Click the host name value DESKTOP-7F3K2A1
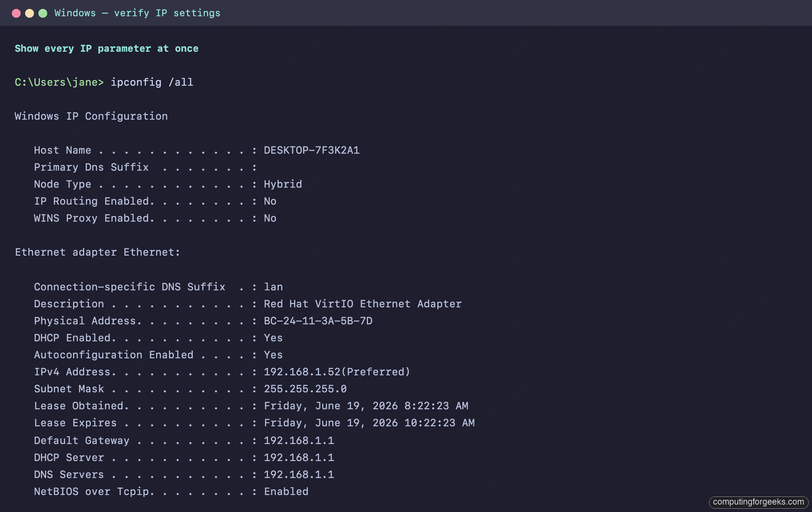 click(312, 150)
